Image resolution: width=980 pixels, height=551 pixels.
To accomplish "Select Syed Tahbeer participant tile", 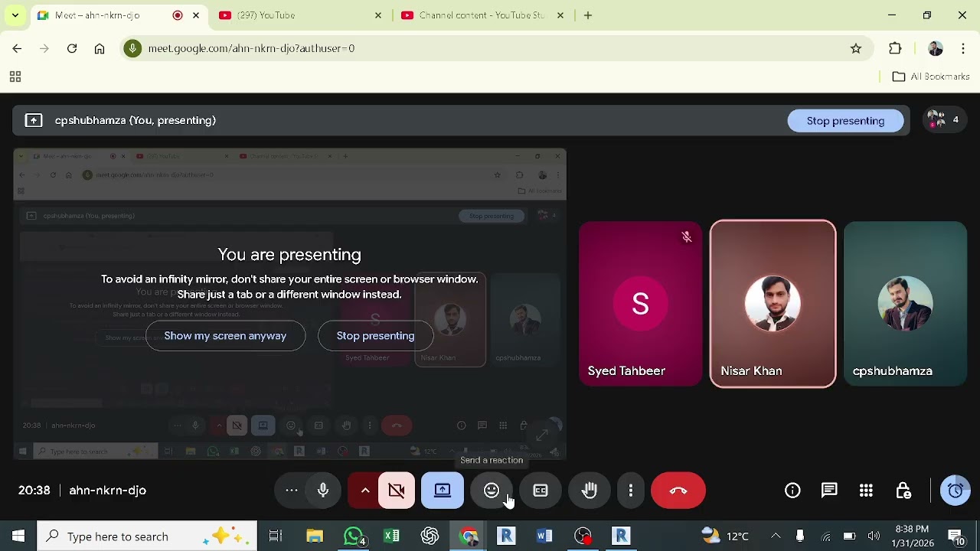I will (640, 304).
